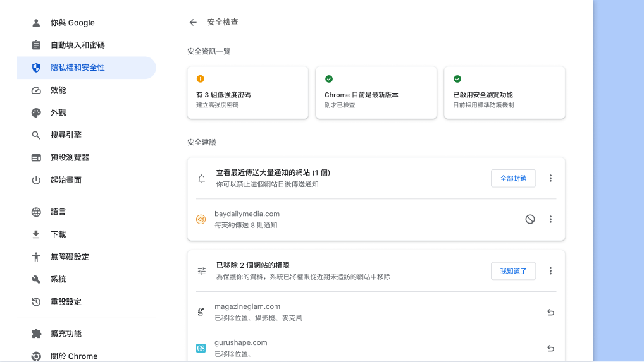This screenshot has width=644, height=362.
Task: Click the 安全資訊一覽 heading
Action: 209,51
